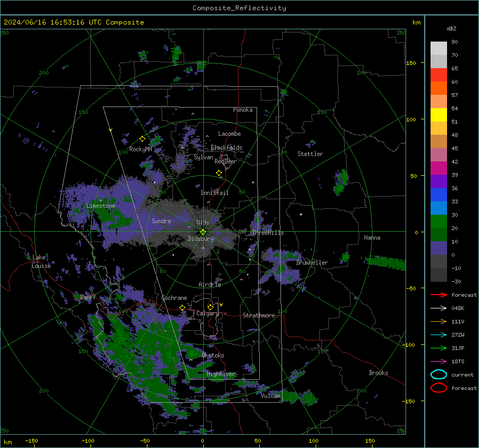Click the Calgary city label

[208, 313]
